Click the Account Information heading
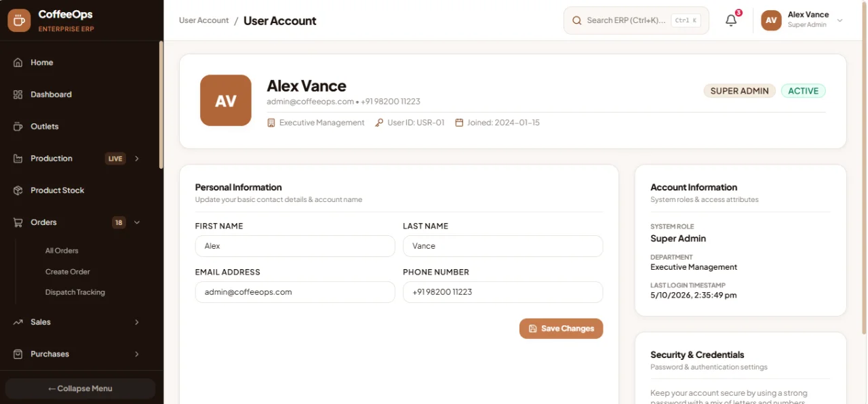Viewport: 868px width, 404px height. [x=694, y=187]
